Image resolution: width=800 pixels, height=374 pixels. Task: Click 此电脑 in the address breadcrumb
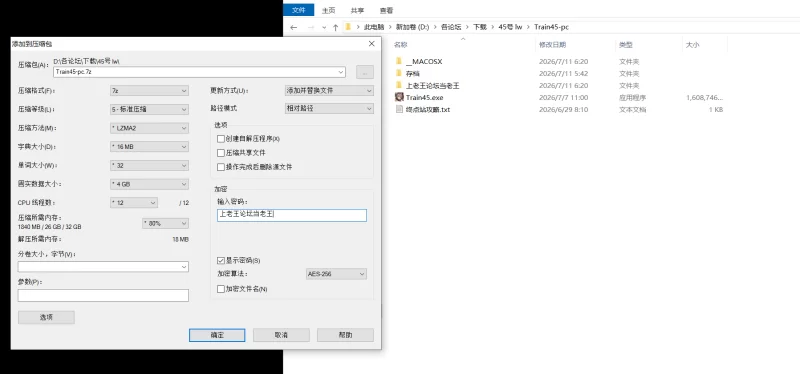(373, 27)
